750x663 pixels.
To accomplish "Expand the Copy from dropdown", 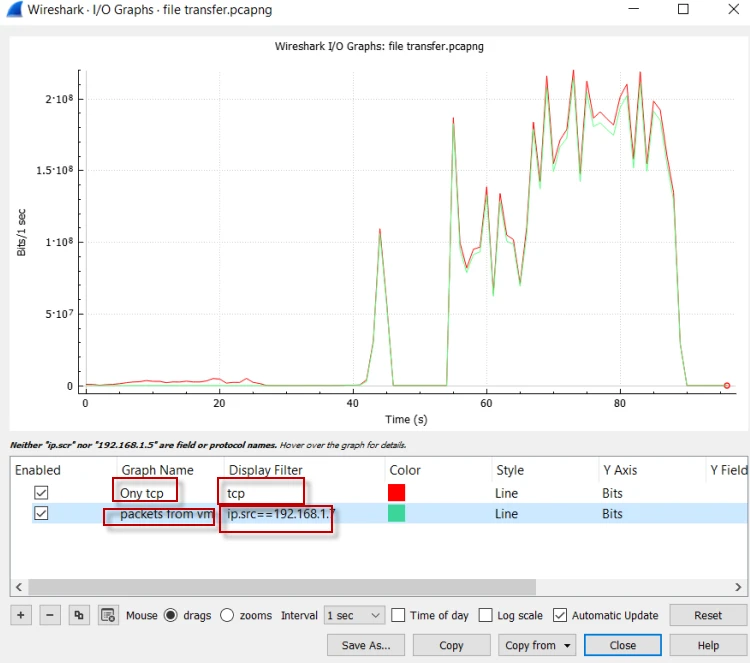I will point(539,645).
